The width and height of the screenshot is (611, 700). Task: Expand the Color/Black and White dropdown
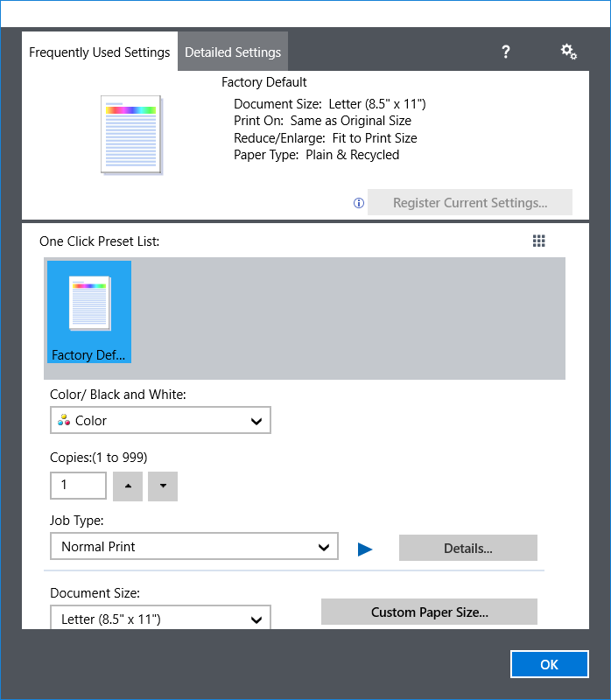pos(160,421)
